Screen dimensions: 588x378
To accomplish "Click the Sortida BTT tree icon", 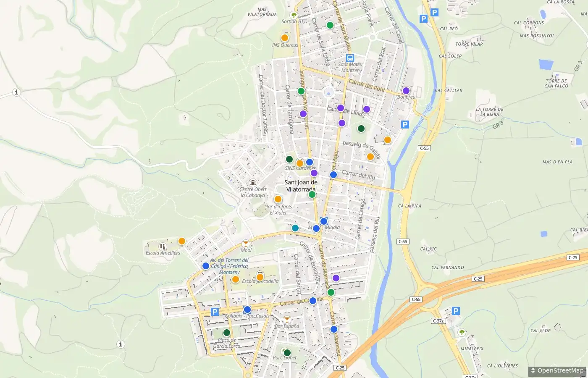I will [x=294, y=15].
